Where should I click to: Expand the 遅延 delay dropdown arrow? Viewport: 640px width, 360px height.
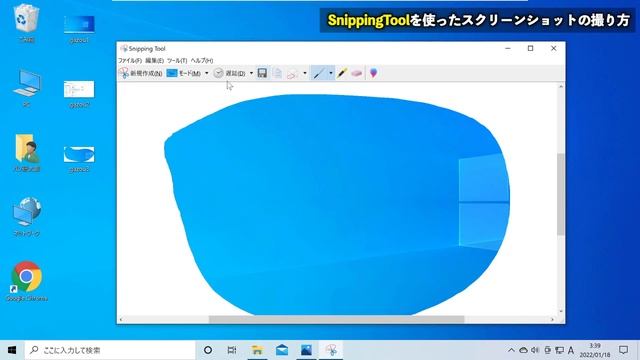[x=251, y=73]
